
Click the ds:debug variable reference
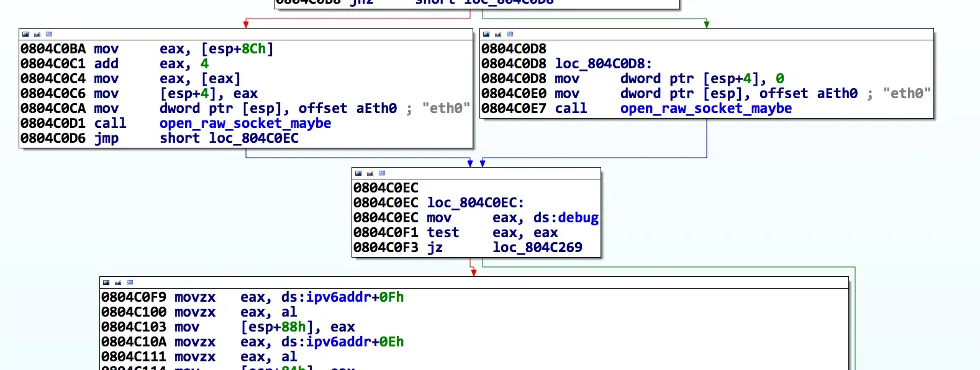pos(565,218)
